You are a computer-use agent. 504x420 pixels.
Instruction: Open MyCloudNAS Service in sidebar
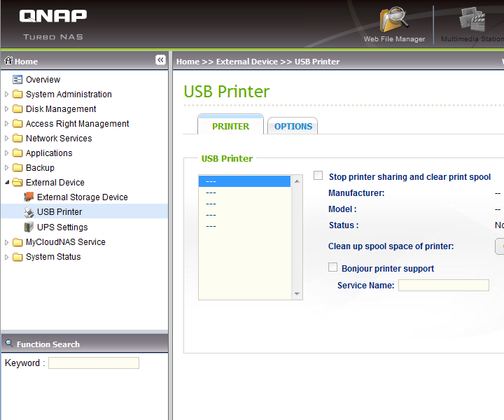click(x=65, y=242)
